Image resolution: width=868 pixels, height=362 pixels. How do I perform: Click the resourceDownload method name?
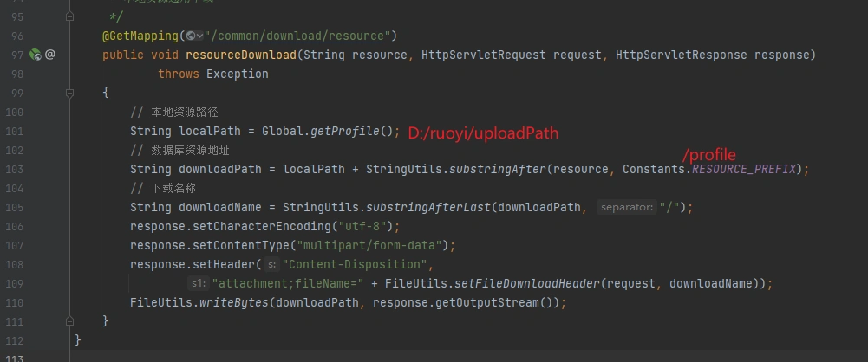point(241,55)
